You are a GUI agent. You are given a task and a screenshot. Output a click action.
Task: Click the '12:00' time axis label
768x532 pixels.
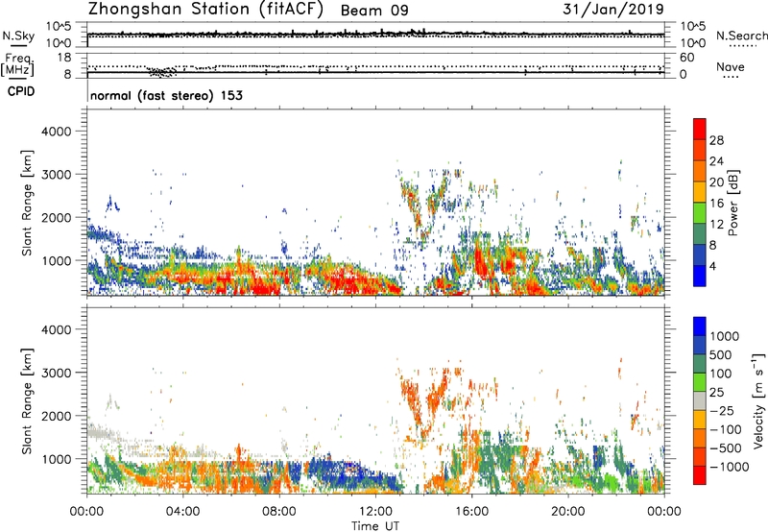[375, 512]
